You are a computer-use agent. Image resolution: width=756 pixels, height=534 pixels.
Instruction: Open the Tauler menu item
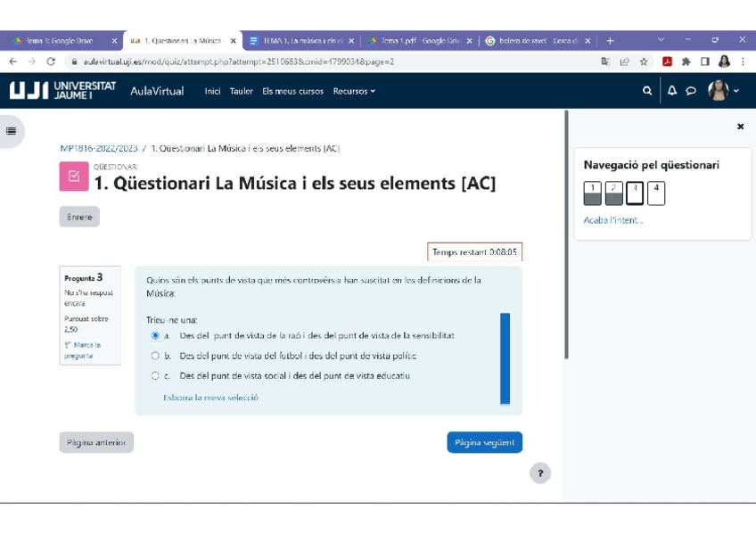pos(241,91)
